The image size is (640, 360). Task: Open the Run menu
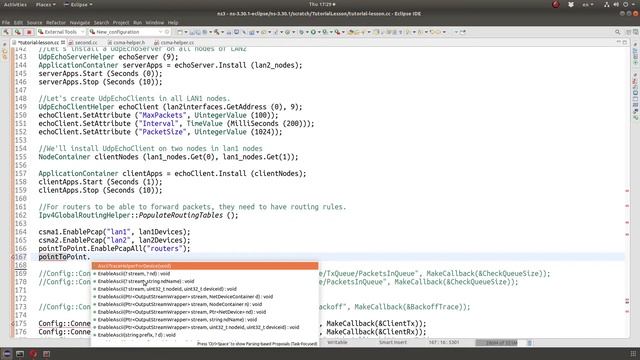click(x=138, y=22)
